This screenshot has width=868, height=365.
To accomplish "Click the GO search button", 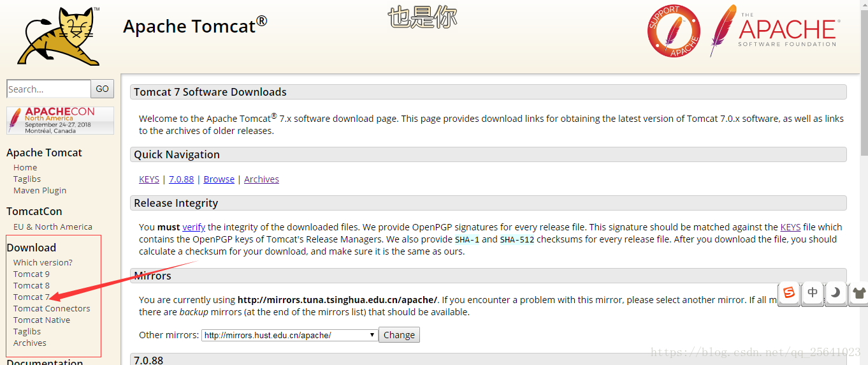I will [103, 89].
